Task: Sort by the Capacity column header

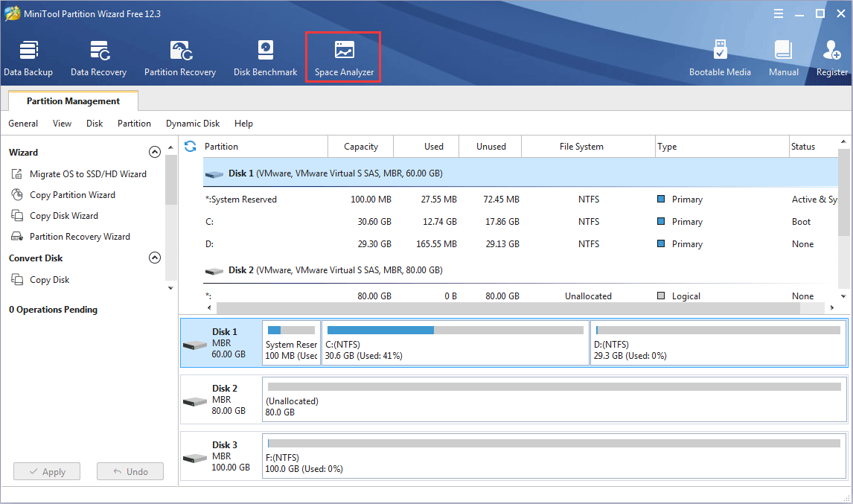Action: 361,147
